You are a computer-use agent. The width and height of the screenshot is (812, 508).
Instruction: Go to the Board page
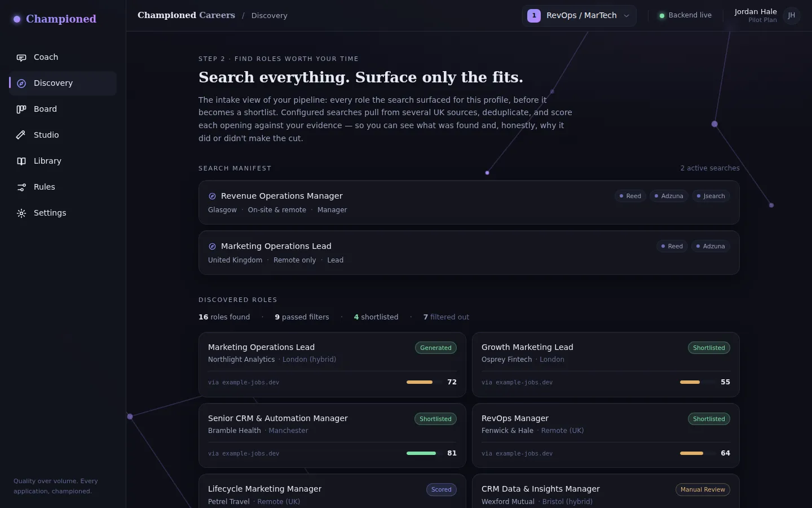pyautogui.click(x=63, y=110)
